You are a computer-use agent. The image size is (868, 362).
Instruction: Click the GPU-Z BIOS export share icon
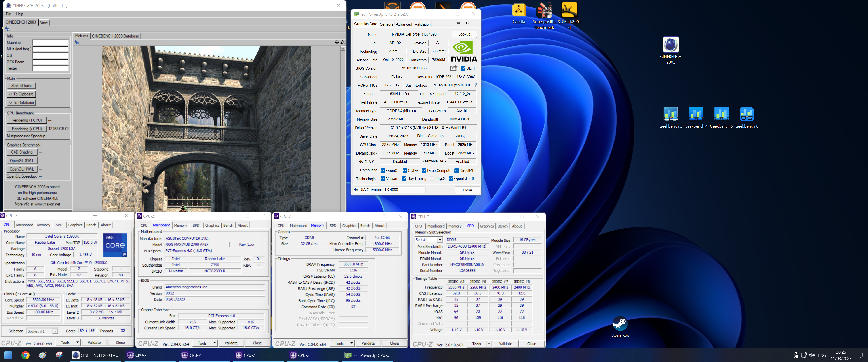(x=453, y=68)
